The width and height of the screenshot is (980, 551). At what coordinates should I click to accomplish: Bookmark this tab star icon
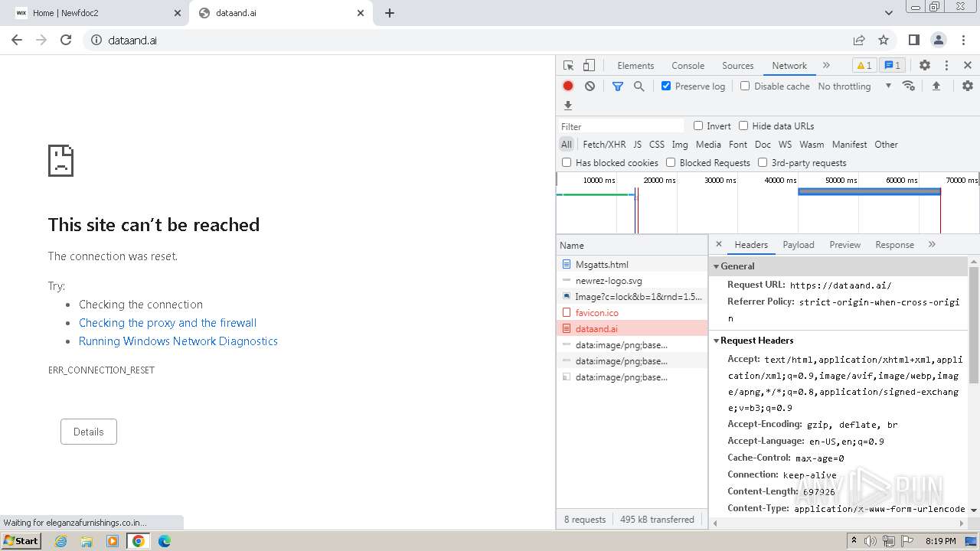tap(884, 41)
